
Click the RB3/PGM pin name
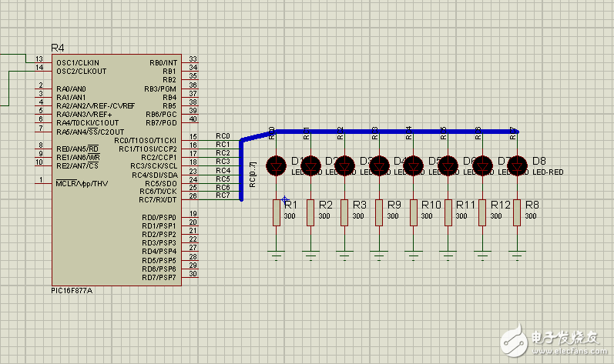pos(160,88)
